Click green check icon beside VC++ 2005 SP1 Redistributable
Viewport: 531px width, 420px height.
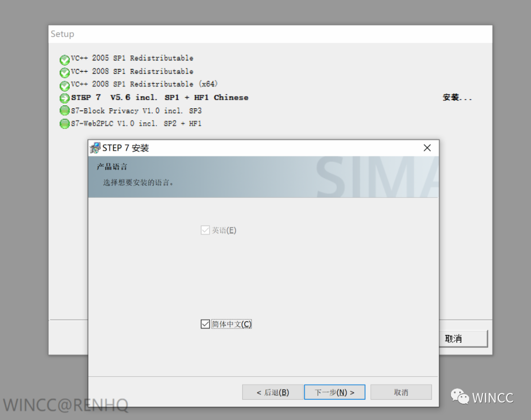pyautogui.click(x=64, y=60)
